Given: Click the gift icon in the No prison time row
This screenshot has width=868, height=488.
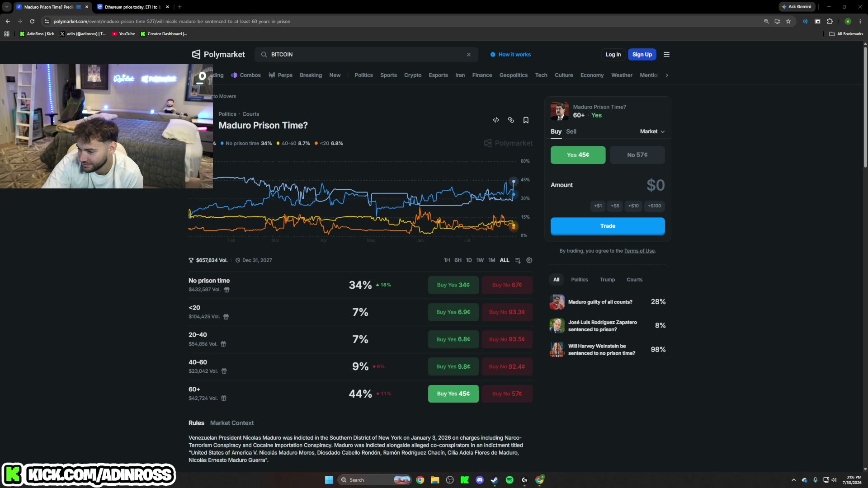Looking at the screenshot, I should (227, 290).
